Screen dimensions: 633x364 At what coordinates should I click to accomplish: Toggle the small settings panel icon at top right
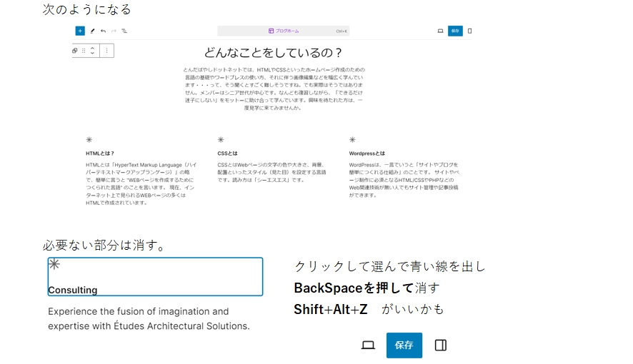coord(469,31)
